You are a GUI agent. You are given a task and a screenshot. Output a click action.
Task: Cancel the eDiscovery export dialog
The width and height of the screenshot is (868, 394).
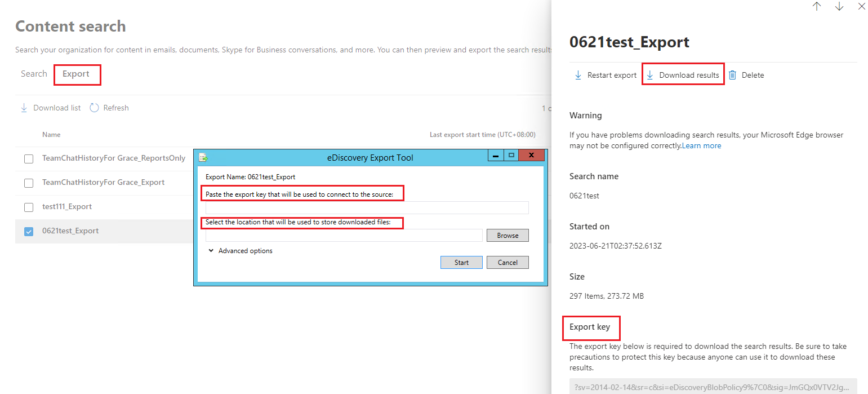pyautogui.click(x=507, y=262)
